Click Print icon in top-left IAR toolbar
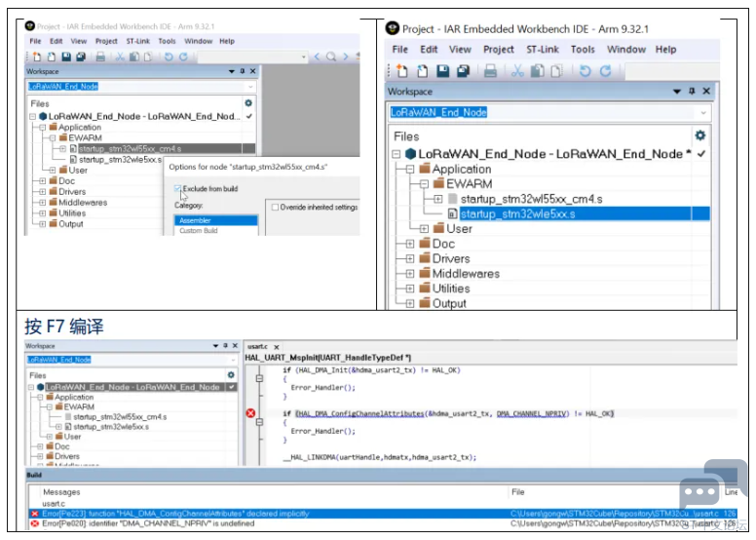Viewport: 756px width, 540px height. [x=100, y=57]
